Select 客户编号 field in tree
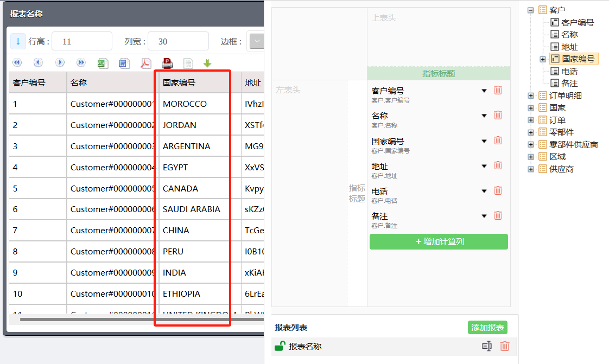 coord(573,22)
